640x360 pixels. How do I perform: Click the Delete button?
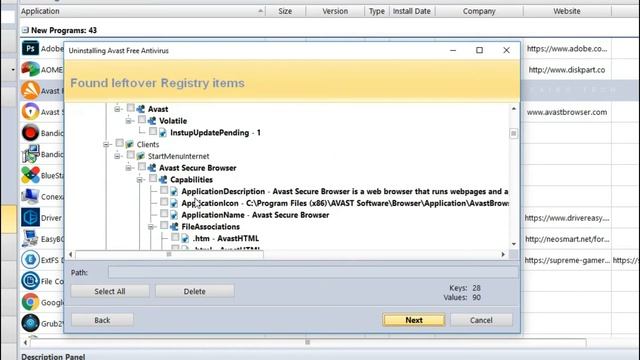click(x=195, y=291)
